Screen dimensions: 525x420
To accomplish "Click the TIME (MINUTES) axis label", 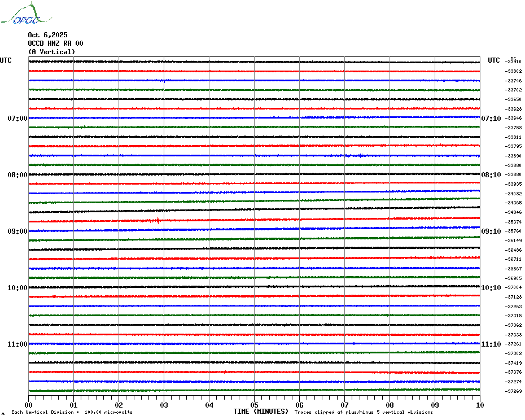I will point(261,412).
